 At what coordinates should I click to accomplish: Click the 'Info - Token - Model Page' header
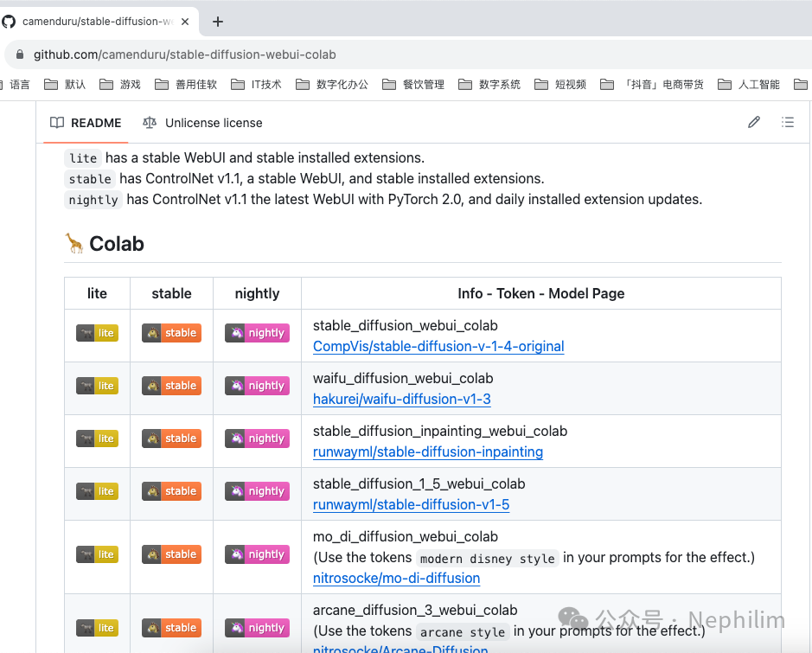click(541, 293)
